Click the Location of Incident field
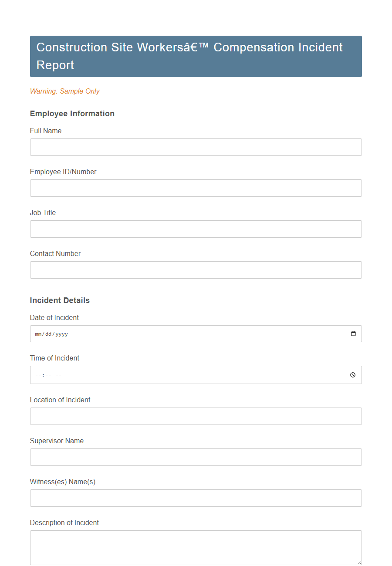The height and width of the screenshot is (566, 392). point(196,416)
